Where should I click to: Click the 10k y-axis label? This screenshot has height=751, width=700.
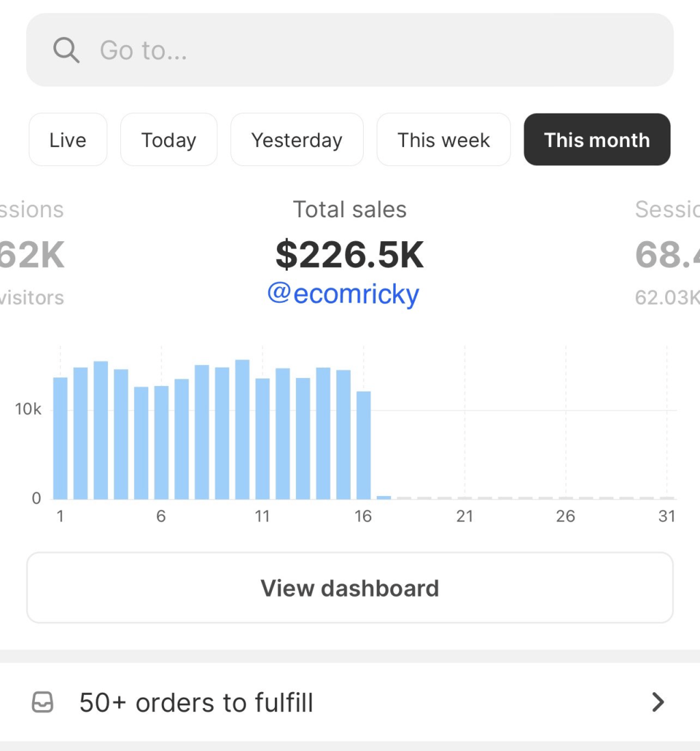[x=27, y=409]
